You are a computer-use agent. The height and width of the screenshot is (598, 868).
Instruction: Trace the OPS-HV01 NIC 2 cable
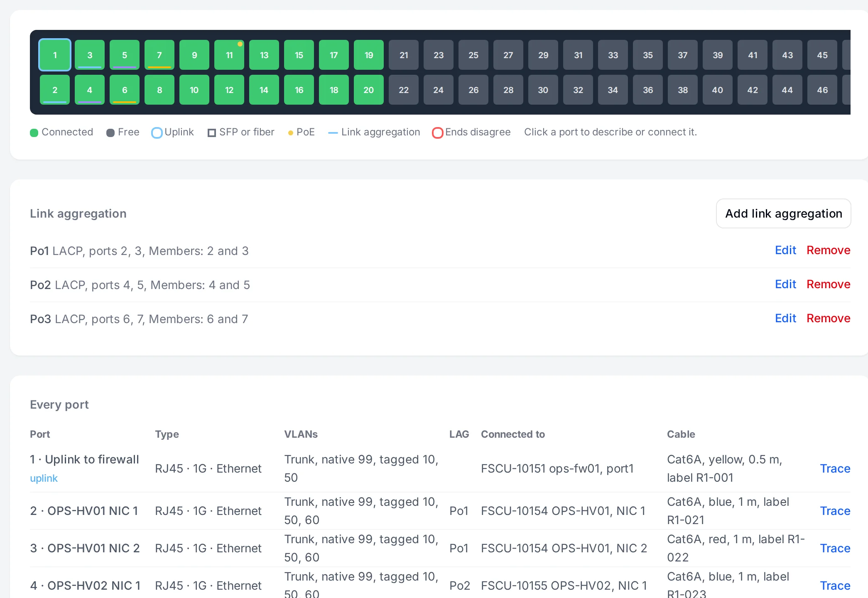[835, 548]
